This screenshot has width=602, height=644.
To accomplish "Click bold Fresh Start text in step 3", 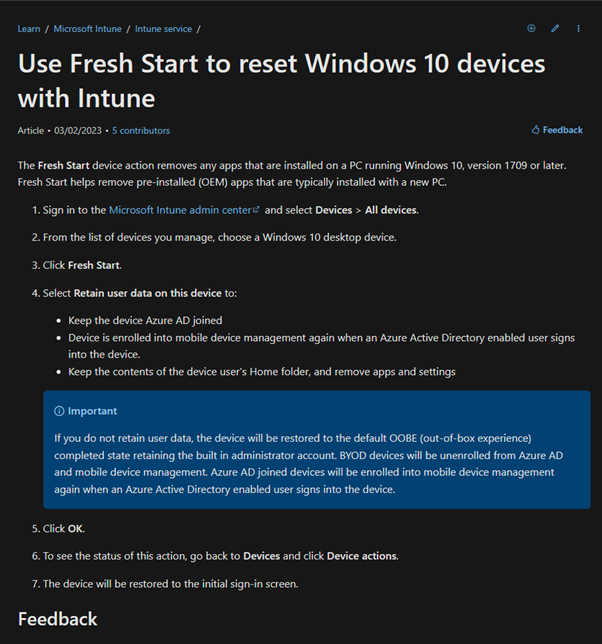I will (94, 265).
